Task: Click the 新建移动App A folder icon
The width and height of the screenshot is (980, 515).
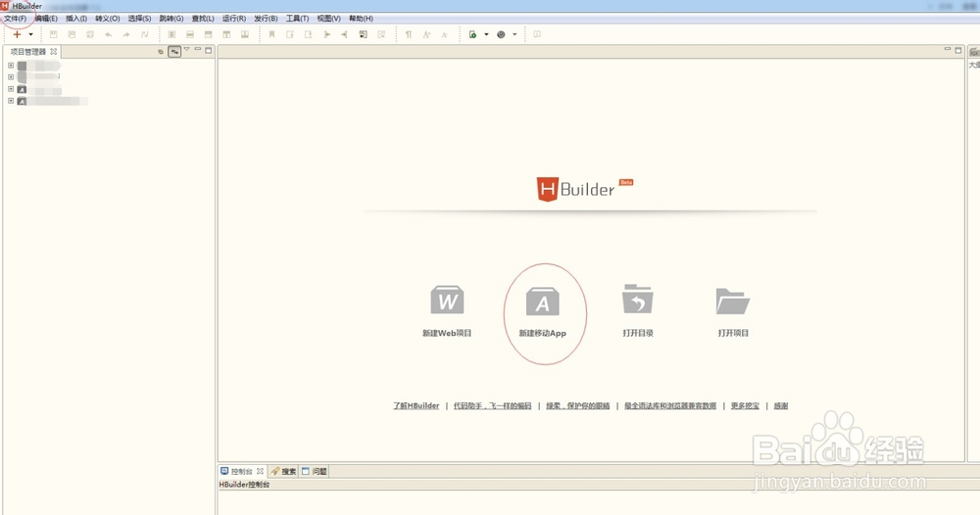Action: click(x=543, y=302)
